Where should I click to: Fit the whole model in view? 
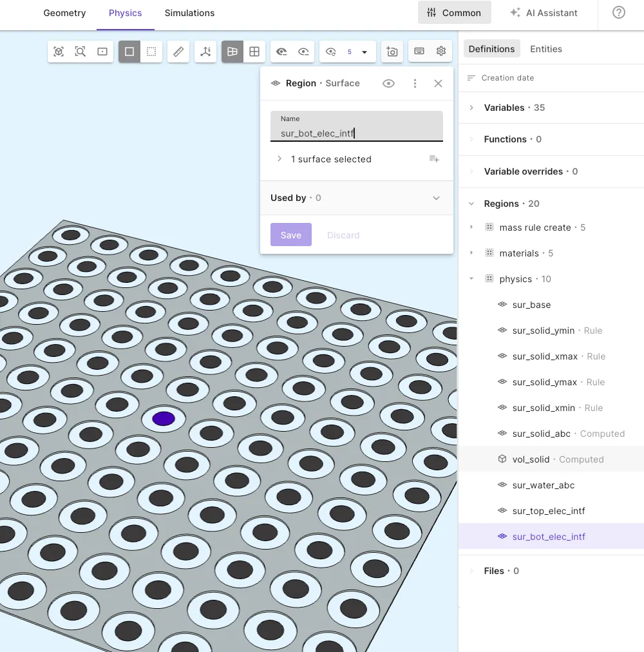coord(59,52)
